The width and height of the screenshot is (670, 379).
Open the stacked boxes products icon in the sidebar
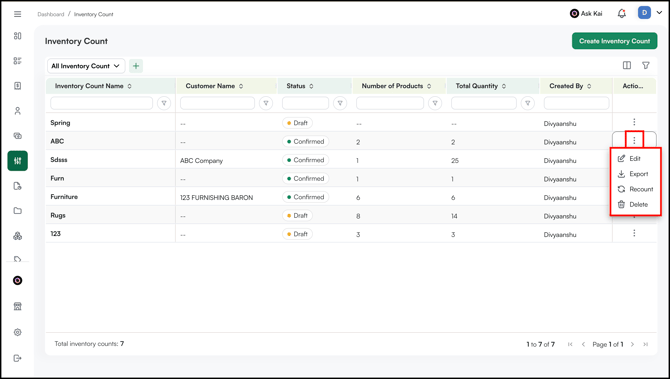click(x=18, y=236)
